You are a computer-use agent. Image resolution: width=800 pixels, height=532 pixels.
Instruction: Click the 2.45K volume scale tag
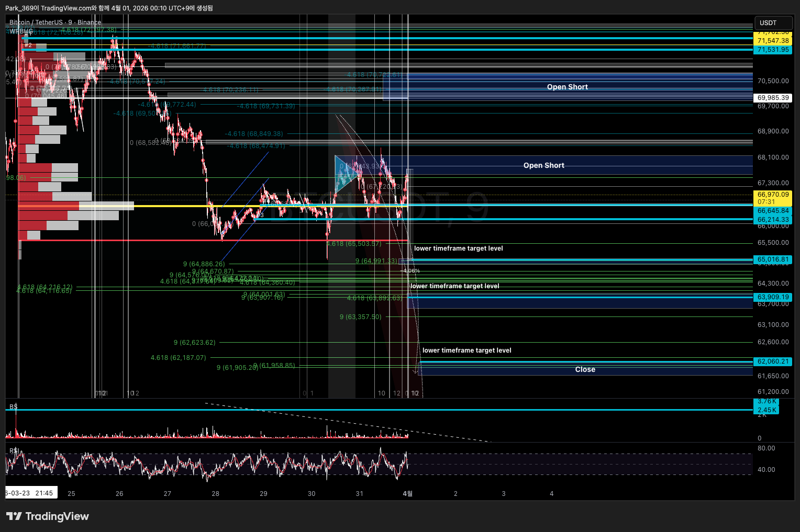(766, 410)
